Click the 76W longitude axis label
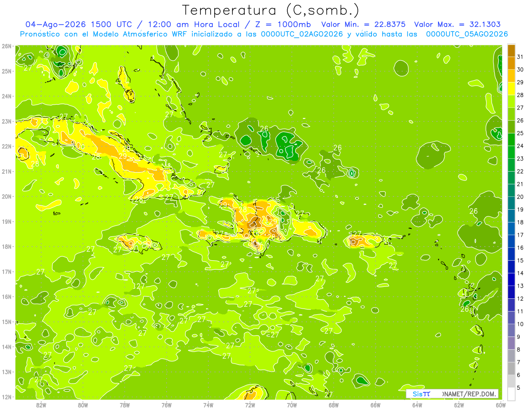The width and height of the screenshot is (532, 411). (166, 405)
